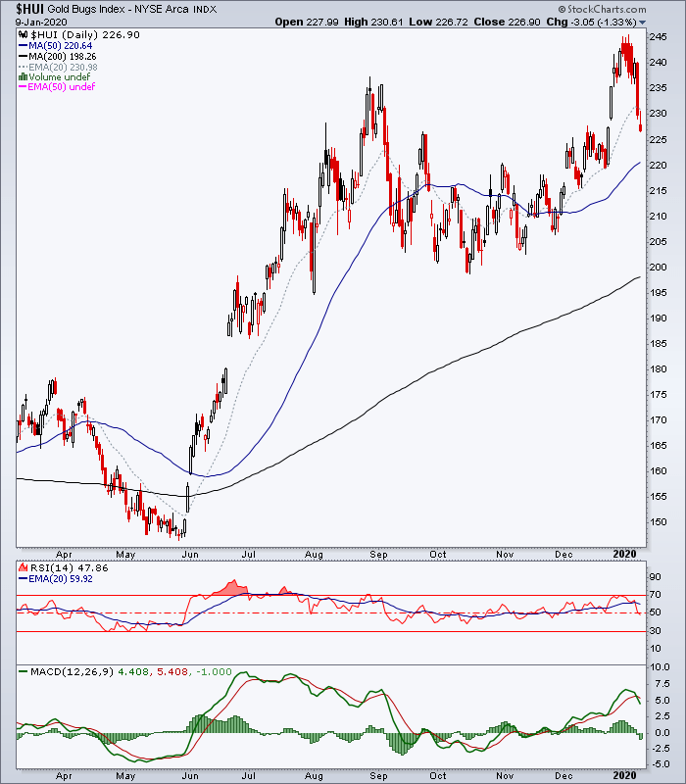Image resolution: width=686 pixels, height=784 pixels.
Task: Click the Nov label under the MACD panel
Action: click(x=505, y=775)
